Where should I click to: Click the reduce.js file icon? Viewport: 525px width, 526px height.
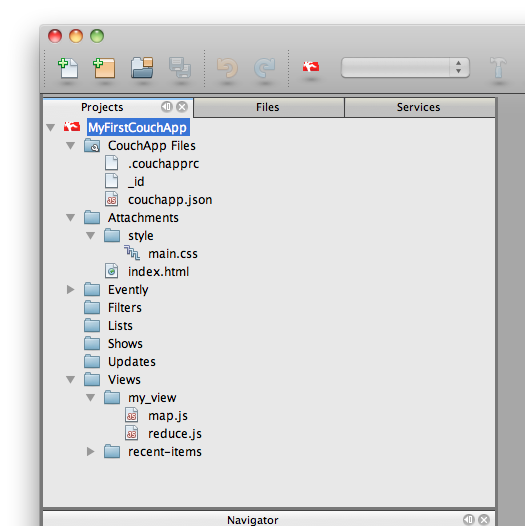pyautogui.click(x=132, y=433)
